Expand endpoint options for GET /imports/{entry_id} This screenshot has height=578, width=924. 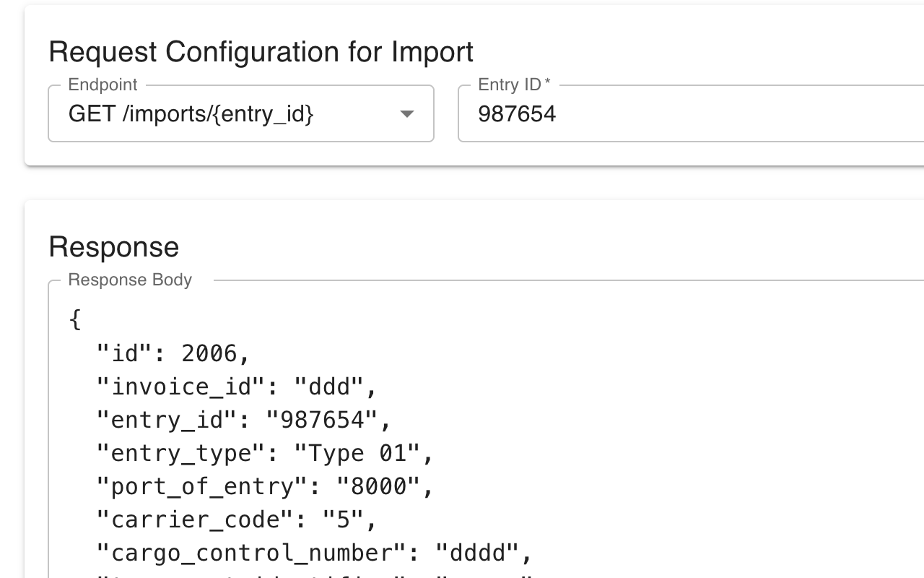coord(409,113)
